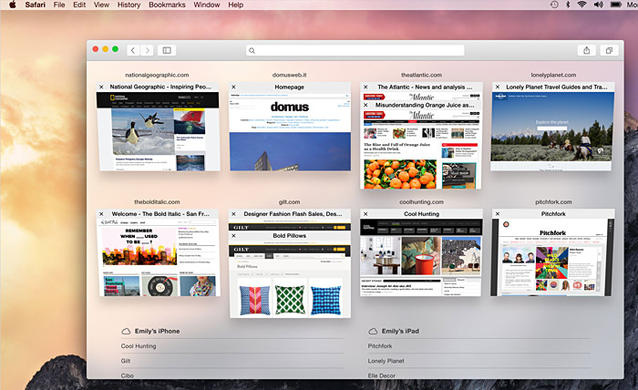Screen dimensions: 638x390
Task: Click the gilt.com site label
Action: click(x=289, y=202)
